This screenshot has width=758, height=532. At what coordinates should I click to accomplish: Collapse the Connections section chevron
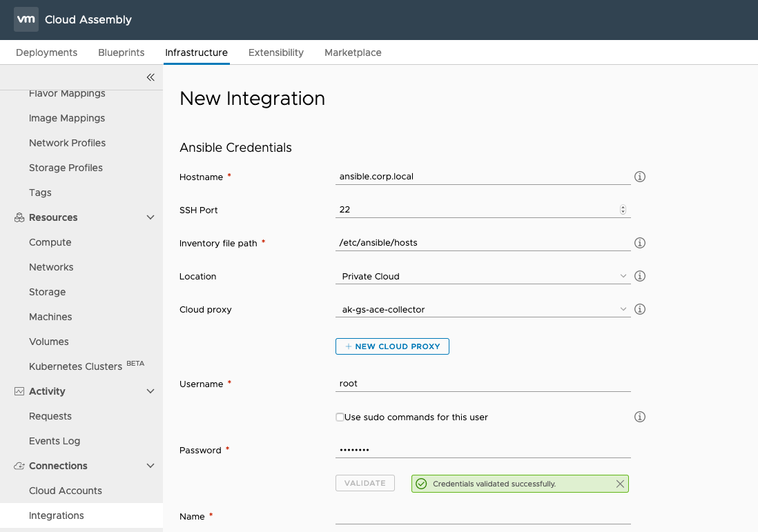click(x=150, y=466)
